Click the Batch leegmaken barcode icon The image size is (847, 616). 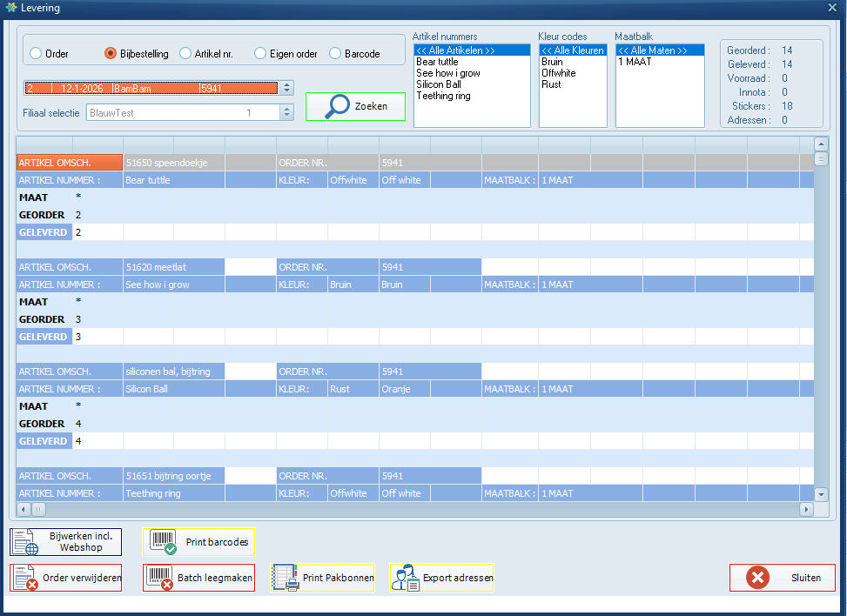click(x=159, y=578)
